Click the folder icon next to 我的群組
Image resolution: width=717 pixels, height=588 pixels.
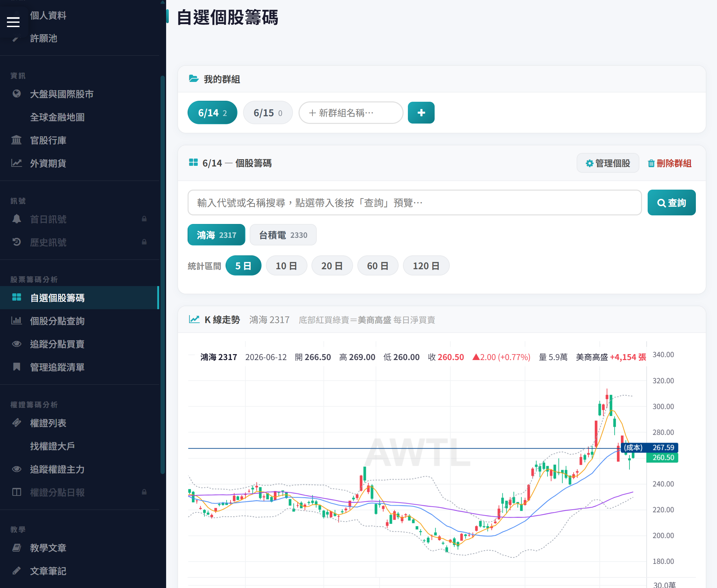194,79
